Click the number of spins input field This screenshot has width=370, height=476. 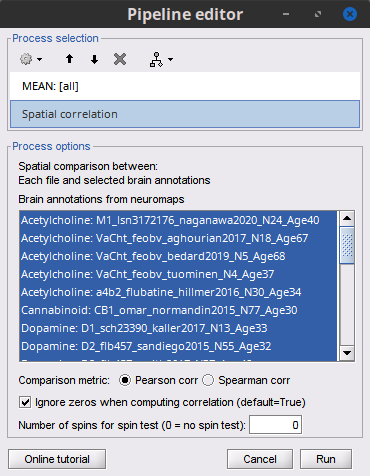275,425
